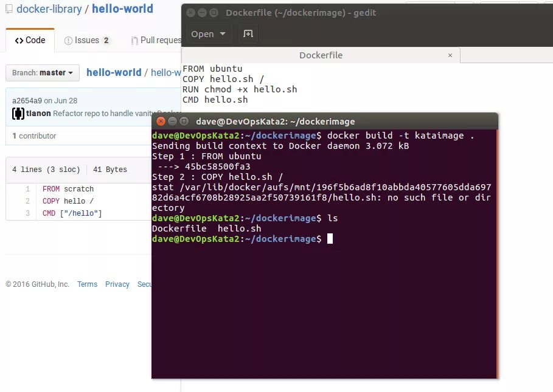Click the '41 Bytes' file size on GitHub
Screen dimensions: 553x392
tap(110, 170)
